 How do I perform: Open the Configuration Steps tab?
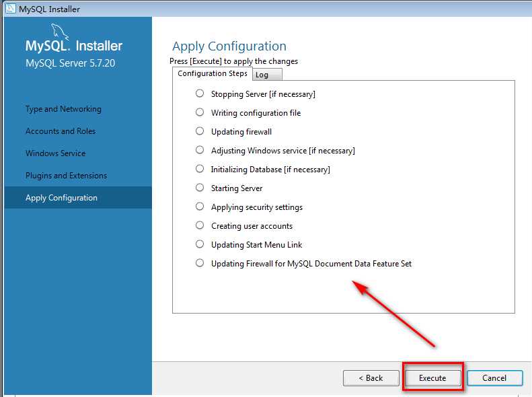213,73
